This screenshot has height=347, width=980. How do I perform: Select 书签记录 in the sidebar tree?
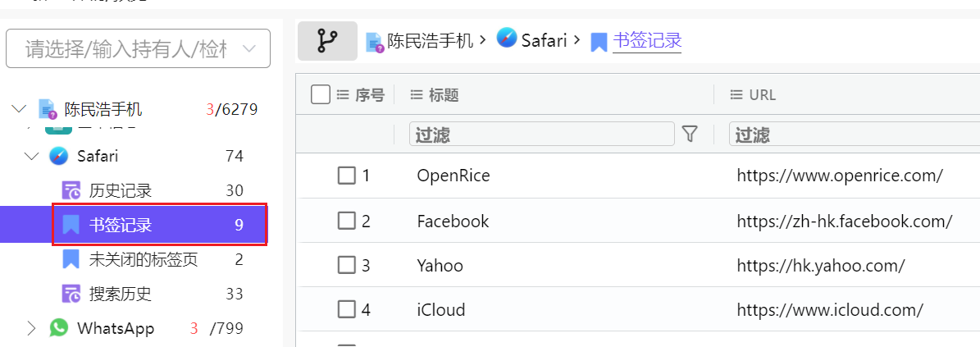click(121, 225)
